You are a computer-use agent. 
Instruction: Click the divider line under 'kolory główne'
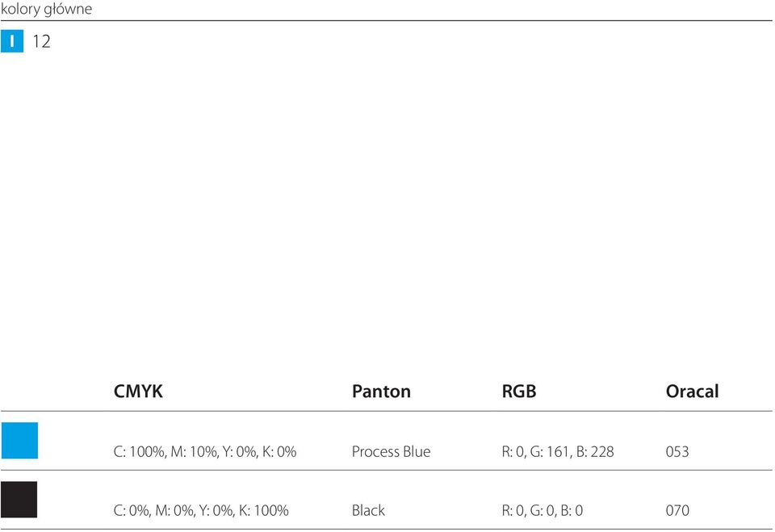(387, 21)
